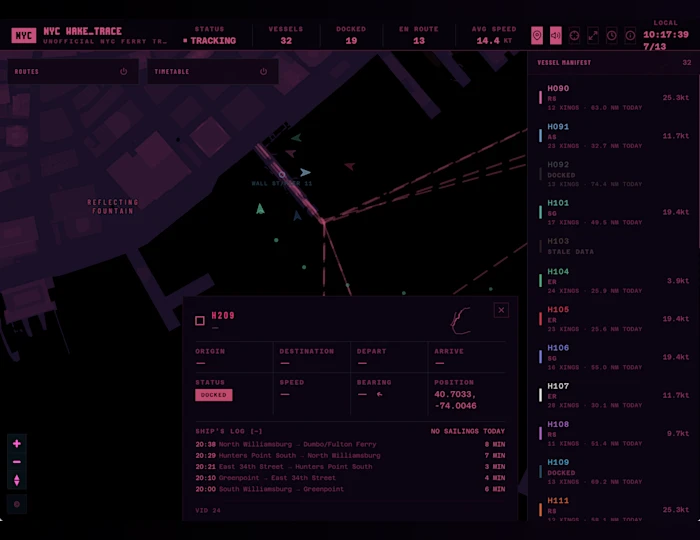Select vessel H107 in manifest
Screen dimensions: 700x540
613,395
